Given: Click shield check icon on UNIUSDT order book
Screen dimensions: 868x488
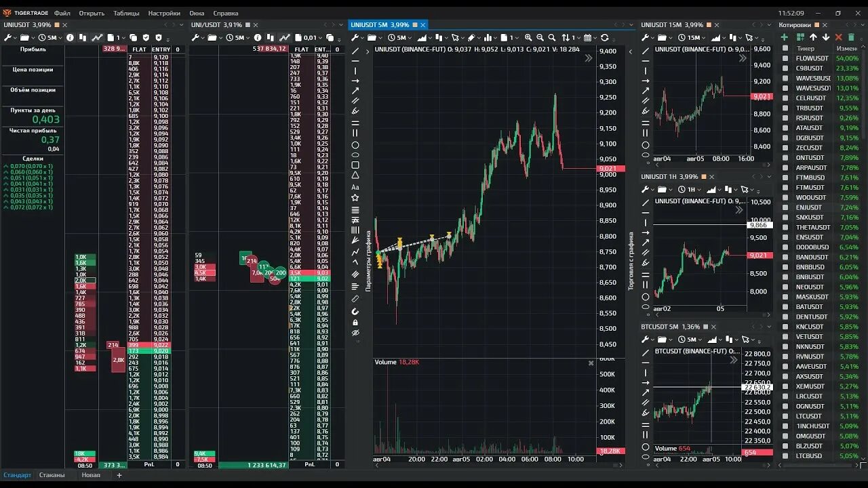Looking at the screenshot, I should pyautogui.click(x=146, y=38).
